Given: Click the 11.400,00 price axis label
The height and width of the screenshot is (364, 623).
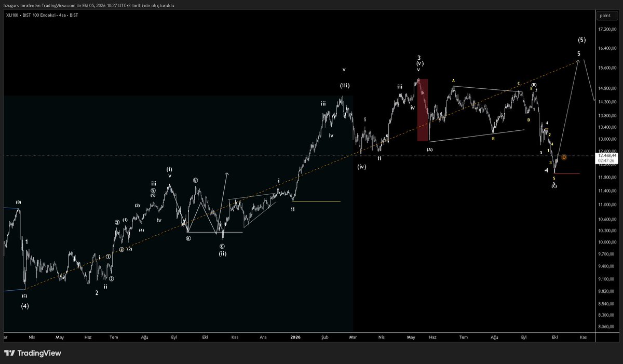Looking at the screenshot, I should click(607, 191).
